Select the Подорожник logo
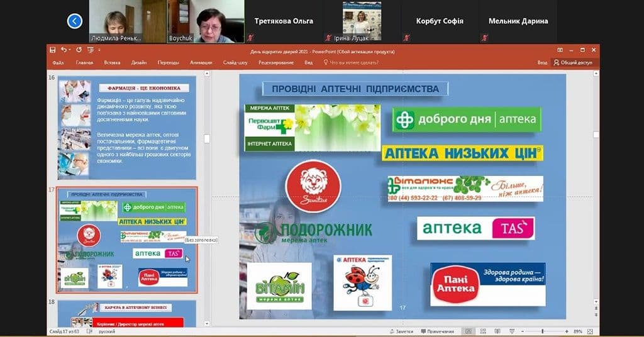The image size is (644, 337). pyautogui.click(x=313, y=233)
